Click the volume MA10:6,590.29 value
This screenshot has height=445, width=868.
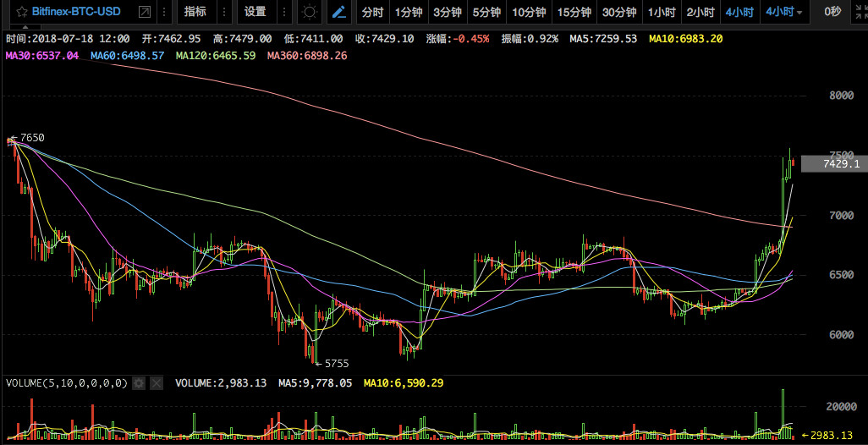(x=404, y=383)
